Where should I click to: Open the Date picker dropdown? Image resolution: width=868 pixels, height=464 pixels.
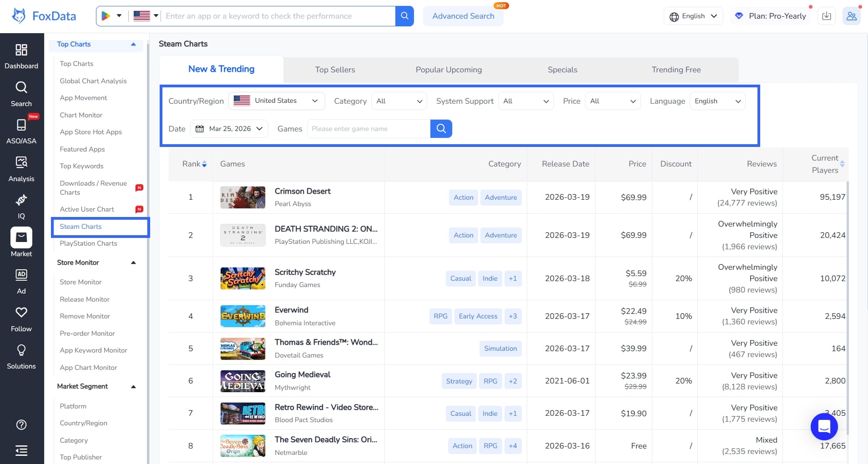coord(229,129)
